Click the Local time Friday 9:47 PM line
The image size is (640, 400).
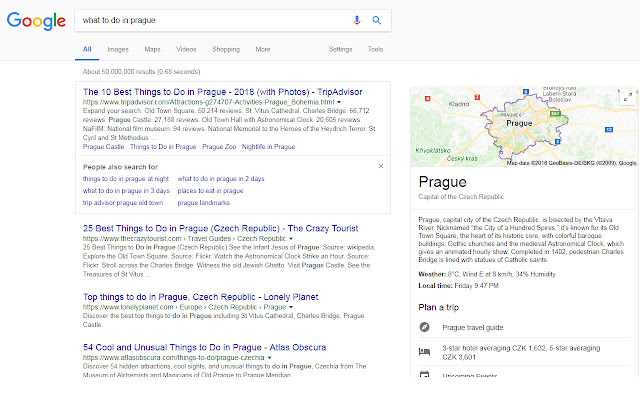click(x=458, y=285)
